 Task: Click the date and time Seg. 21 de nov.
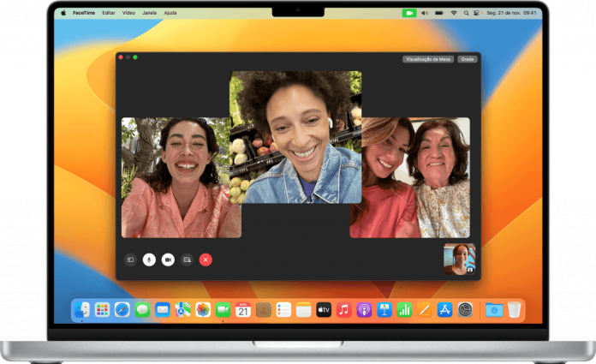(511, 13)
